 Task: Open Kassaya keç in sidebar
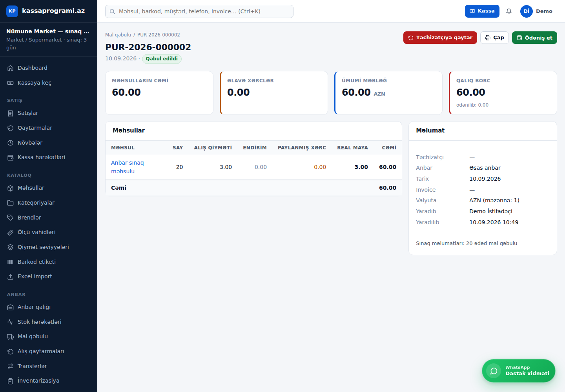pos(49,83)
